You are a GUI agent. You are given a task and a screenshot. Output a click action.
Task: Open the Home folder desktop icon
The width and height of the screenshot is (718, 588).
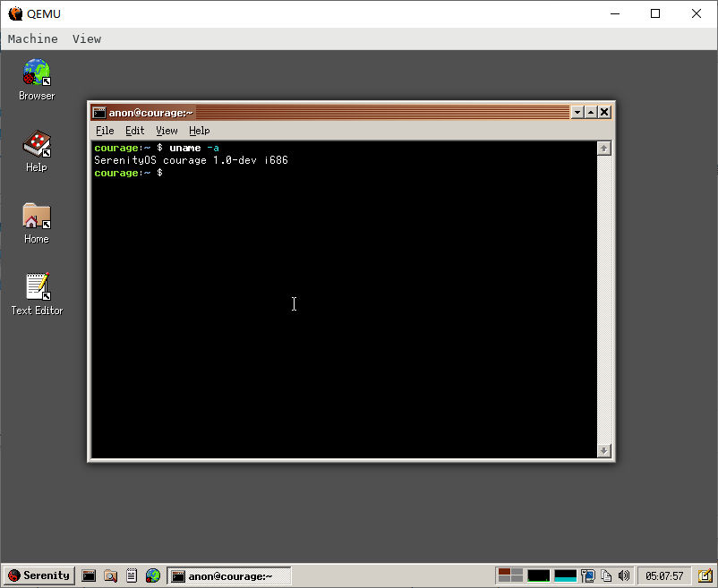pos(37,223)
